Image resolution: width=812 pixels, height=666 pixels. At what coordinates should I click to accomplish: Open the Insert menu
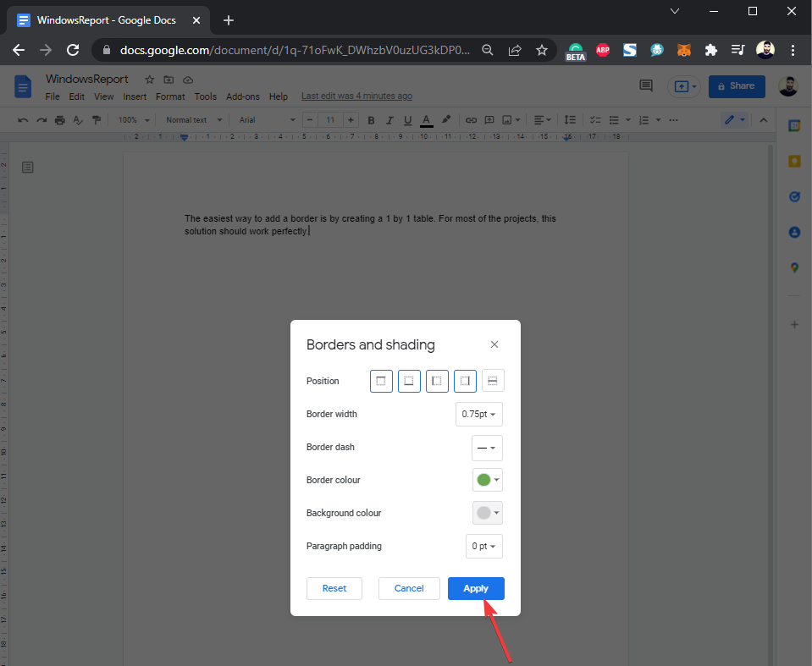(135, 96)
